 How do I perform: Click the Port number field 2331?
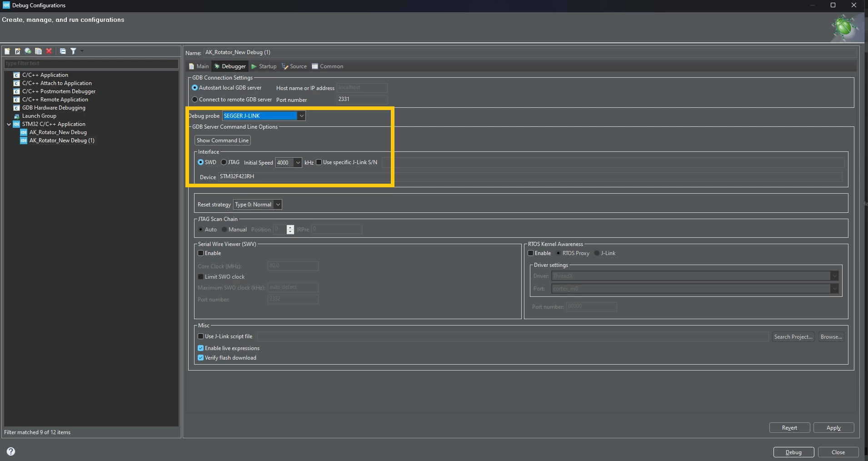point(362,99)
